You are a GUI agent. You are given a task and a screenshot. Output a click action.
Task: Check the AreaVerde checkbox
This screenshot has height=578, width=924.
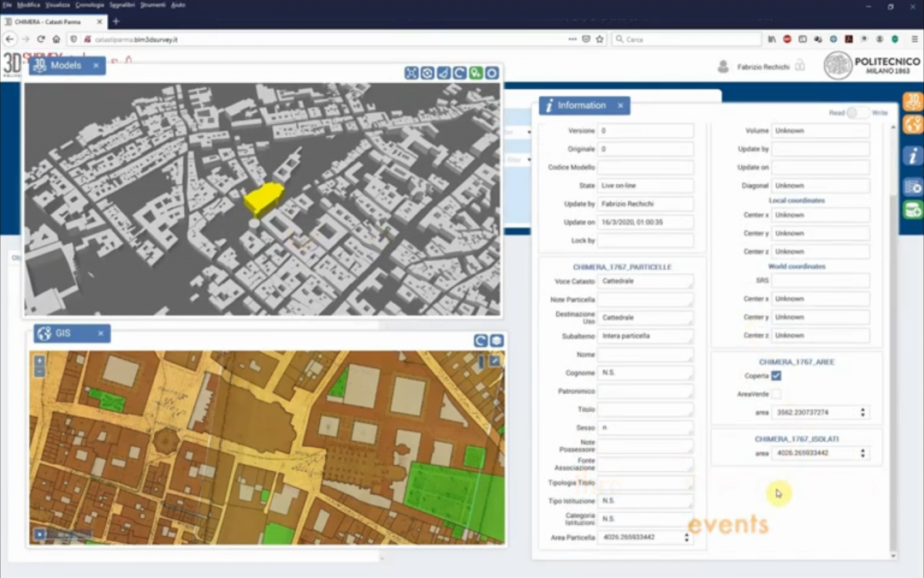(776, 394)
